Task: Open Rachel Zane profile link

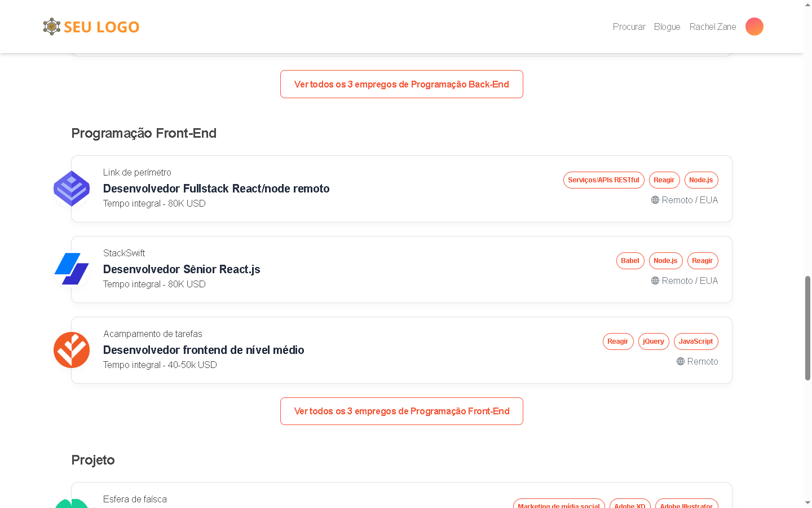Action: tap(712, 27)
